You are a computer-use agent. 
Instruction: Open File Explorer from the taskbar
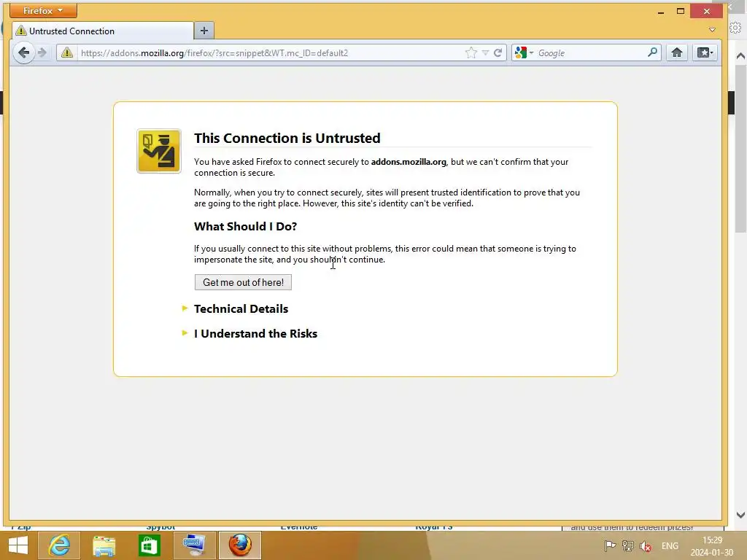[104, 545]
